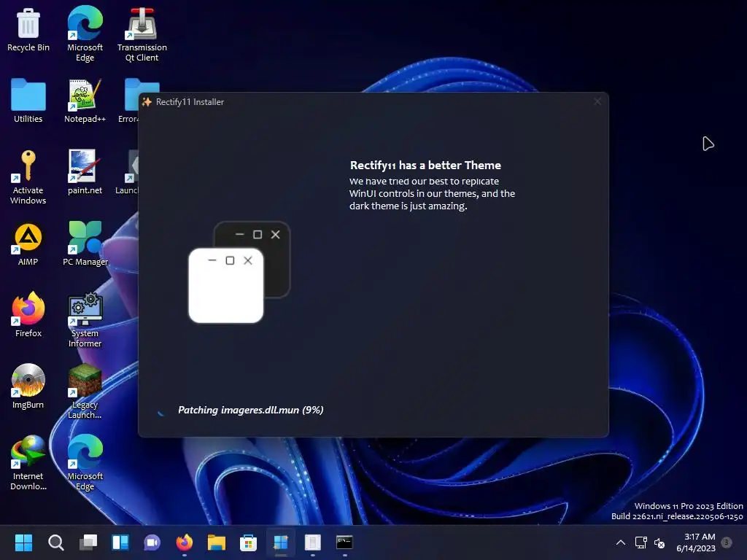Viewport: 747px width, 560px height.
Task: Launch AIMP music player icon
Action: coord(28,244)
